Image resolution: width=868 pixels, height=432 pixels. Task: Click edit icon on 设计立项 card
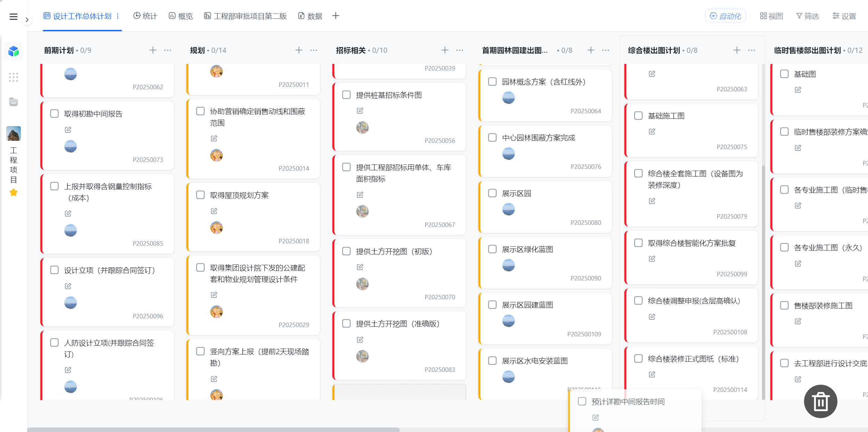(68, 286)
